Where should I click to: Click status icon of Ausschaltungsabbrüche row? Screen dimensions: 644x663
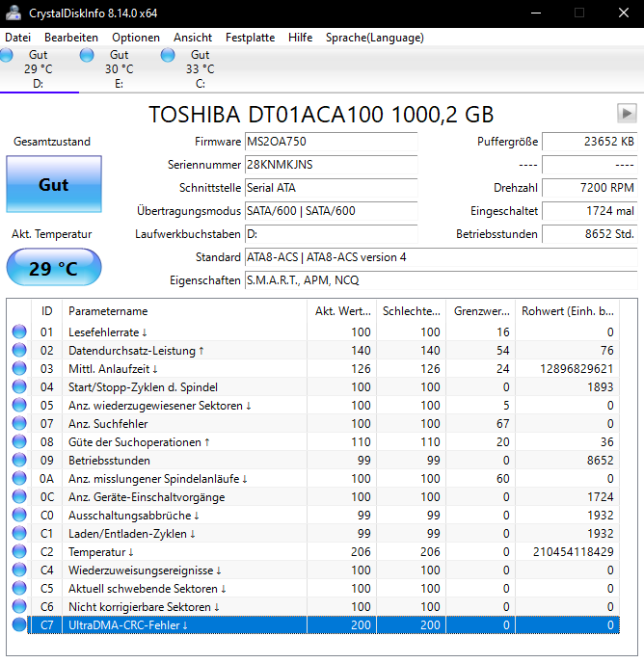click(19, 515)
